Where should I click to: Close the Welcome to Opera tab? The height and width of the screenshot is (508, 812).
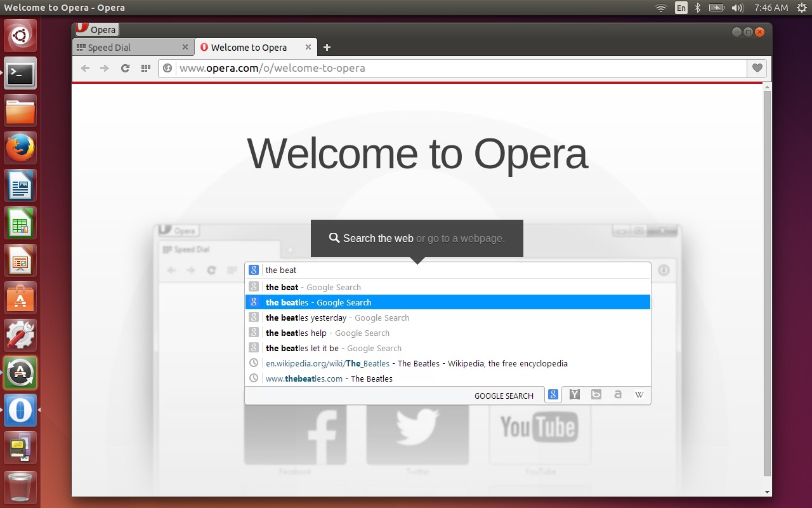[308, 47]
